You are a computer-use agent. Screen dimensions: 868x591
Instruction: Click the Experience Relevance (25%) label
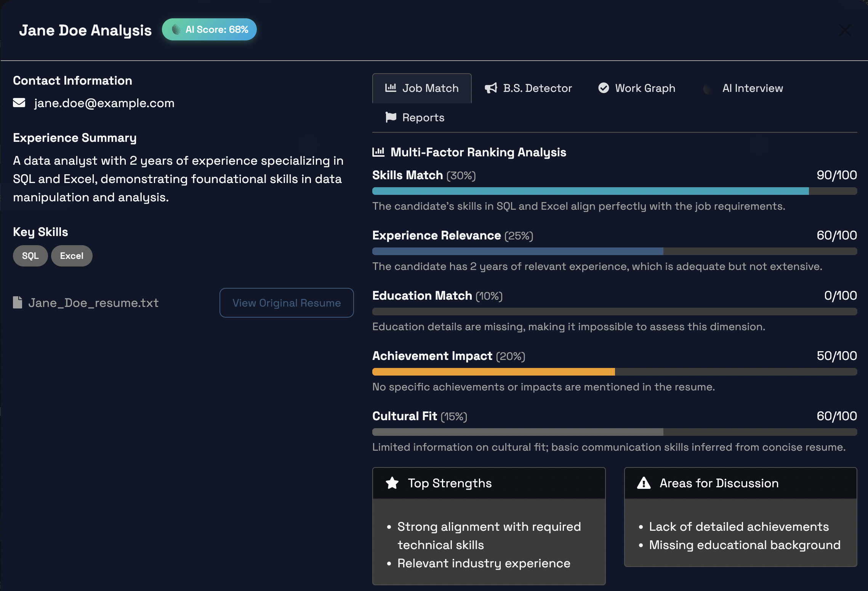click(453, 236)
